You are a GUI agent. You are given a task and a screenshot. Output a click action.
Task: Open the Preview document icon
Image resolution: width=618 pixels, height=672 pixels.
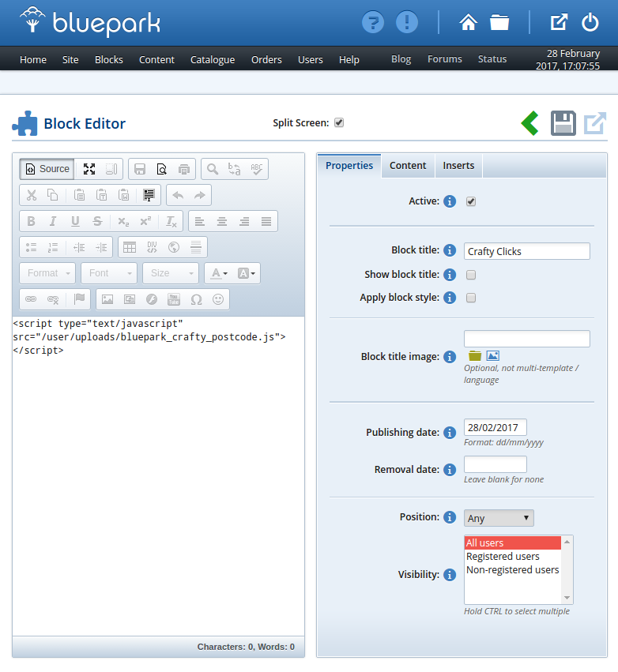click(162, 169)
